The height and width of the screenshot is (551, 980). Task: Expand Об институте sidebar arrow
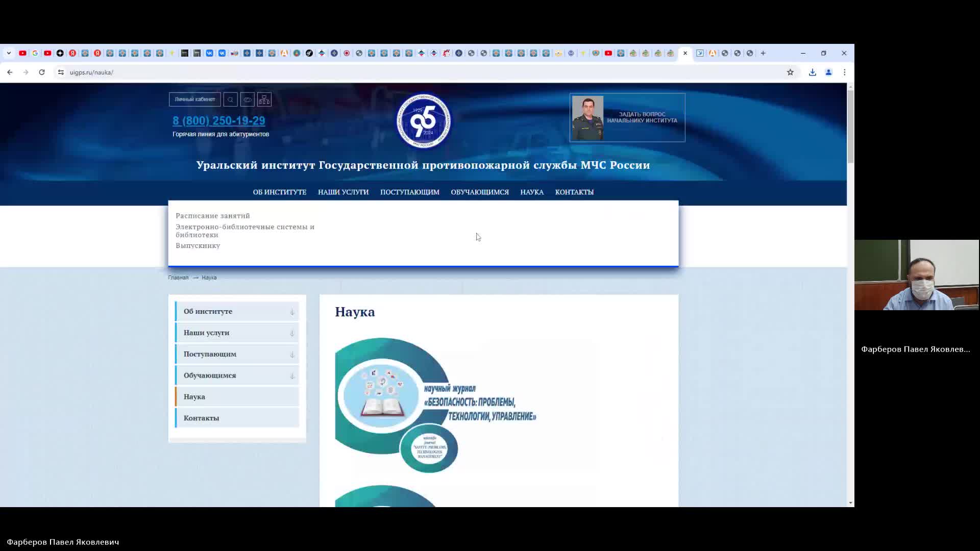(292, 312)
